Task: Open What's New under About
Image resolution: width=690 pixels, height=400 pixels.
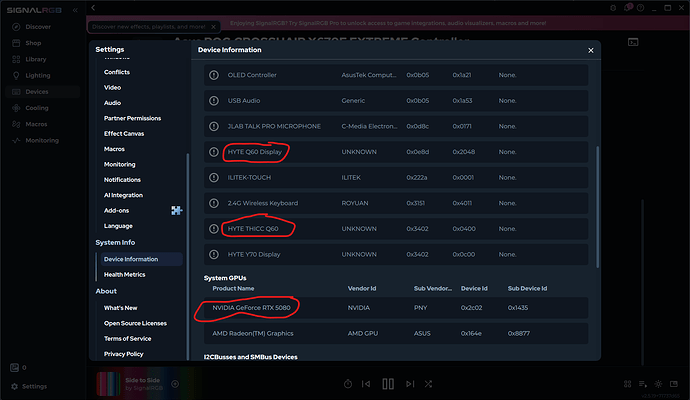Action: pyautogui.click(x=121, y=308)
